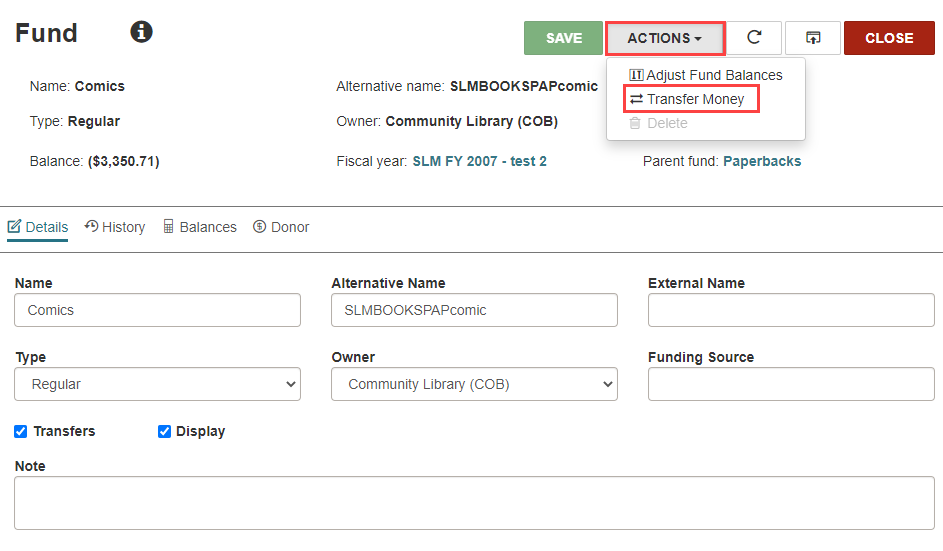Viewport: 943px width, 551px height.
Task: Expand the Type dropdown showing Regular
Action: (x=158, y=384)
